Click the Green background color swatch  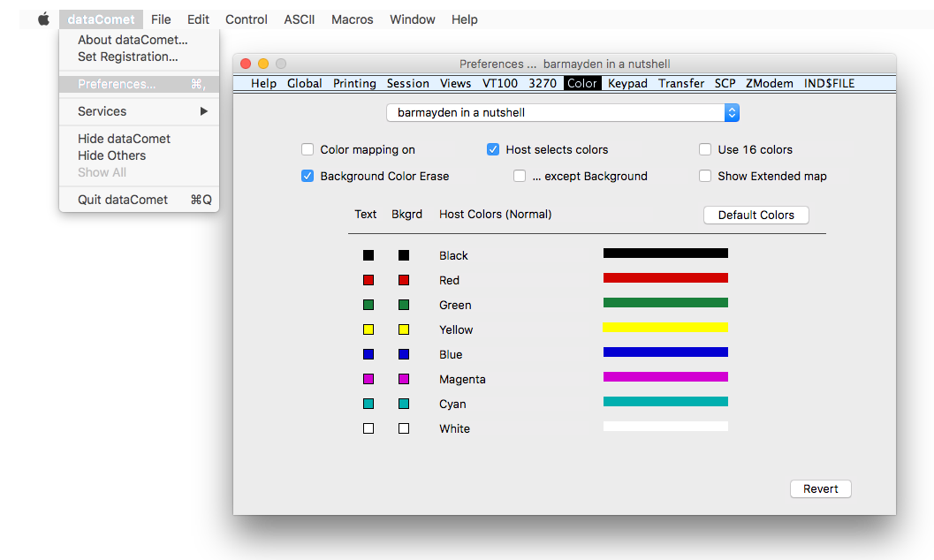click(x=404, y=305)
